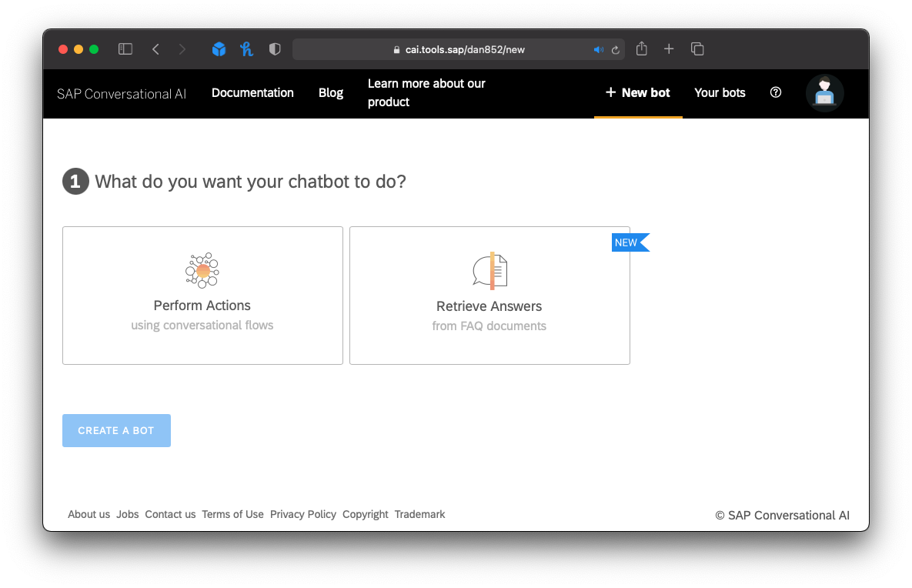
Task: Open the Copyright footer link
Action: pos(366,514)
